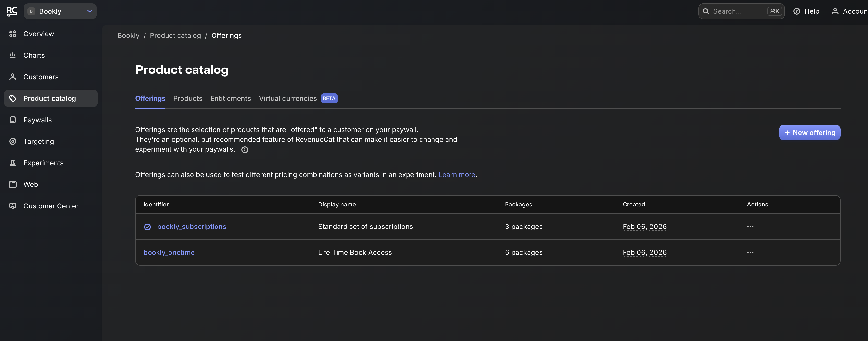Switch to the Products tab

pos(188,98)
